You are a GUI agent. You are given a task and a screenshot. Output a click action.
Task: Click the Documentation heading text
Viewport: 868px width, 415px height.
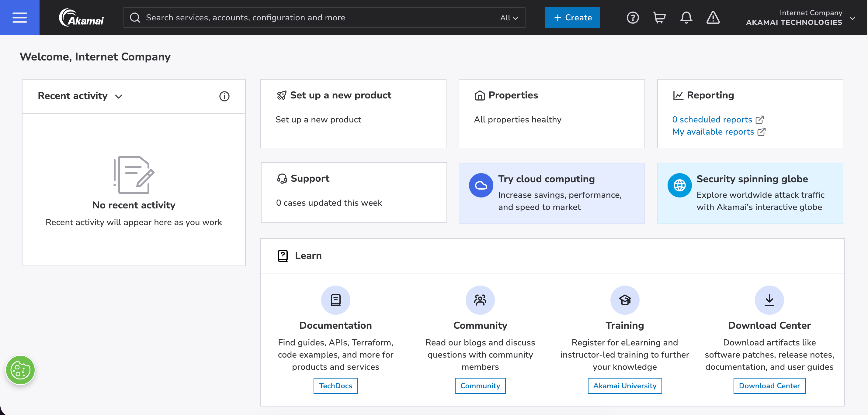335,325
